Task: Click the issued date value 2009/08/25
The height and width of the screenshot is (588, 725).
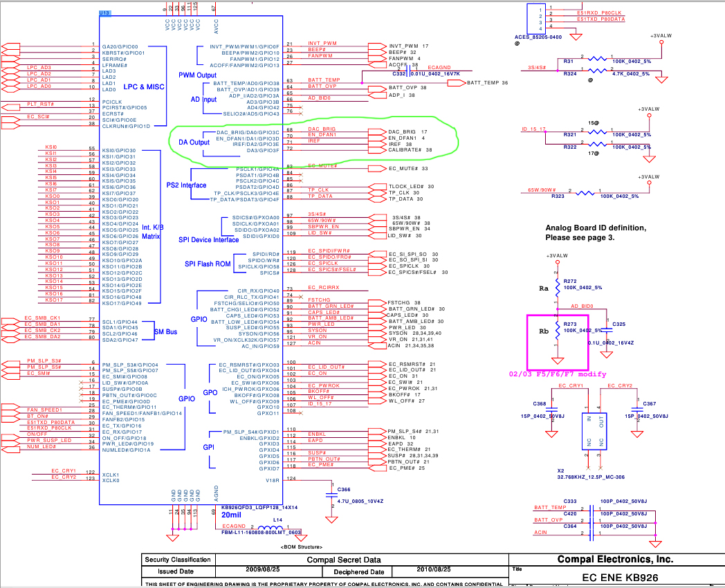Action: [262, 569]
